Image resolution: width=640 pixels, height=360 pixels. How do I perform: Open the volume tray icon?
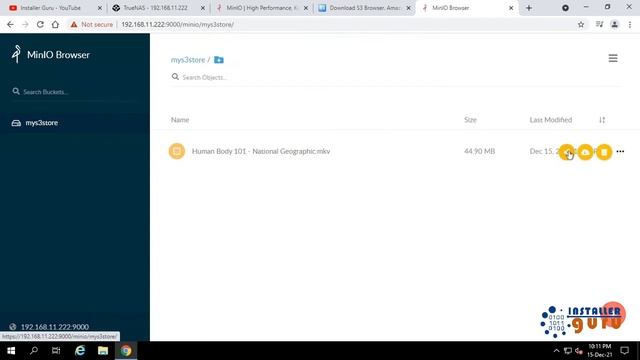tap(579, 351)
